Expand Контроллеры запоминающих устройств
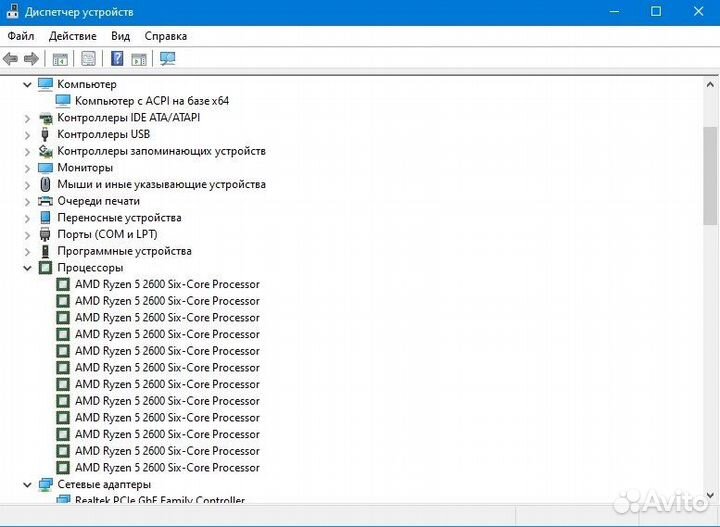This screenshot has width=720, height=527. (x=28, y=151)
